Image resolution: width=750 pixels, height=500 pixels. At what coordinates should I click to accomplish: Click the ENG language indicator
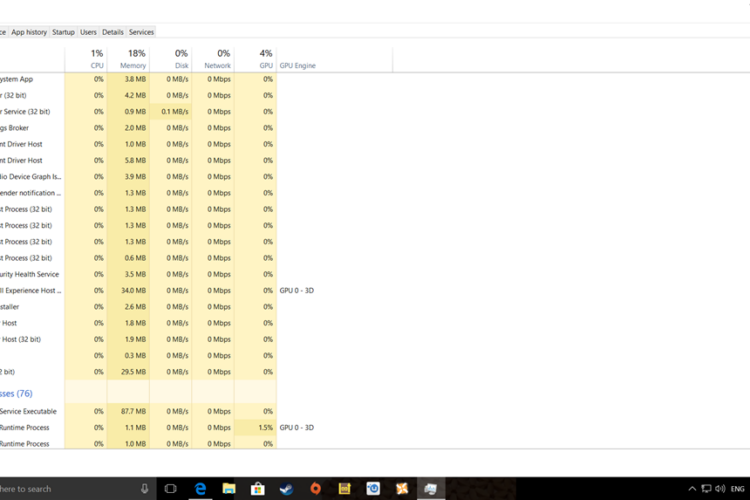(x=739, y=488)
